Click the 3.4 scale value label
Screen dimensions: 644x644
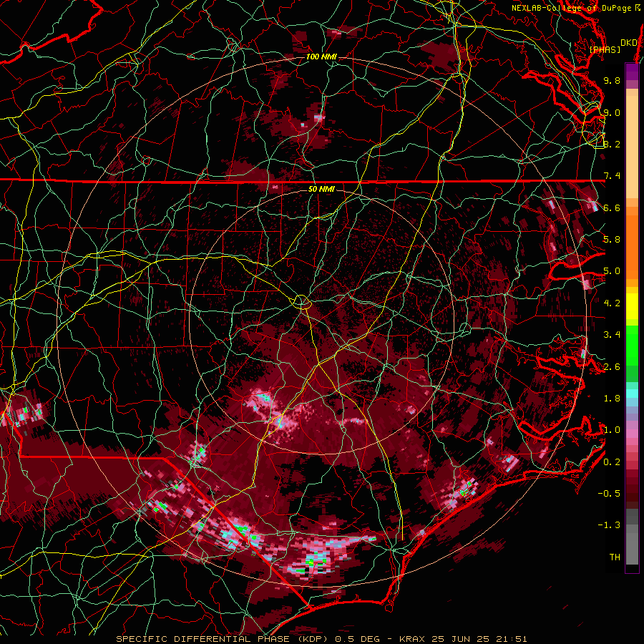(612, 335)
